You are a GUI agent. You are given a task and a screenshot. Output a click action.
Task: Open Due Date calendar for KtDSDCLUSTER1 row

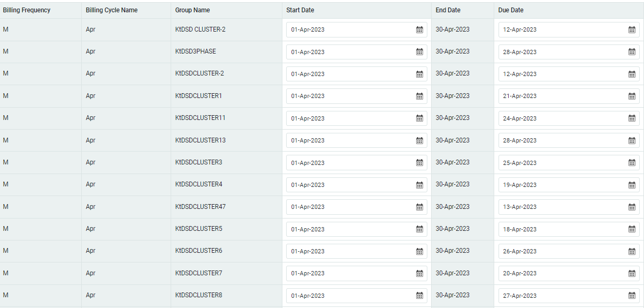(x=632, y=96)
